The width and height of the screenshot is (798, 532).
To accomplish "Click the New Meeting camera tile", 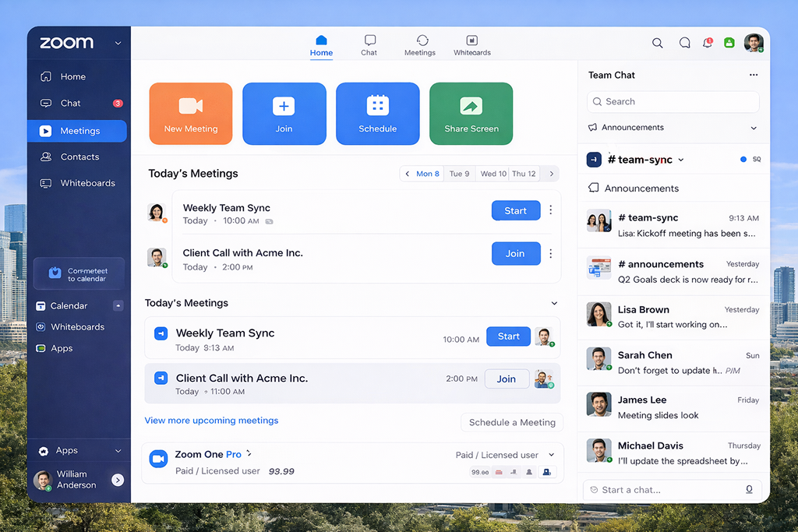I will pyautogui.click(x=191, y=114).
